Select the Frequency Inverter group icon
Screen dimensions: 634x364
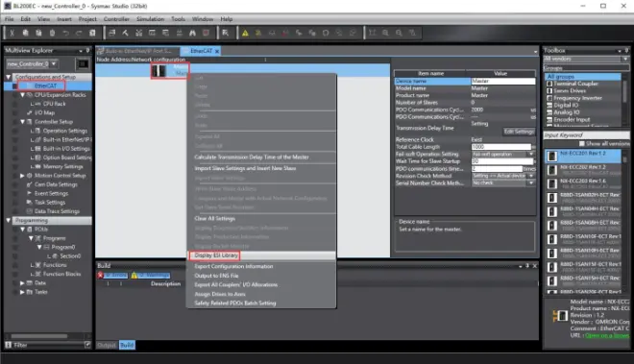tap(549, 98)
